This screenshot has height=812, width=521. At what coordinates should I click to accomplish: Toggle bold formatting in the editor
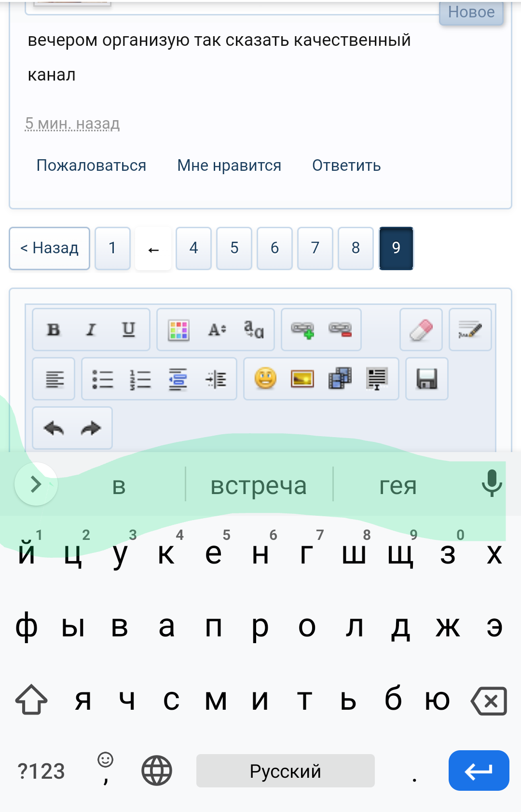[x=54, y=330]
